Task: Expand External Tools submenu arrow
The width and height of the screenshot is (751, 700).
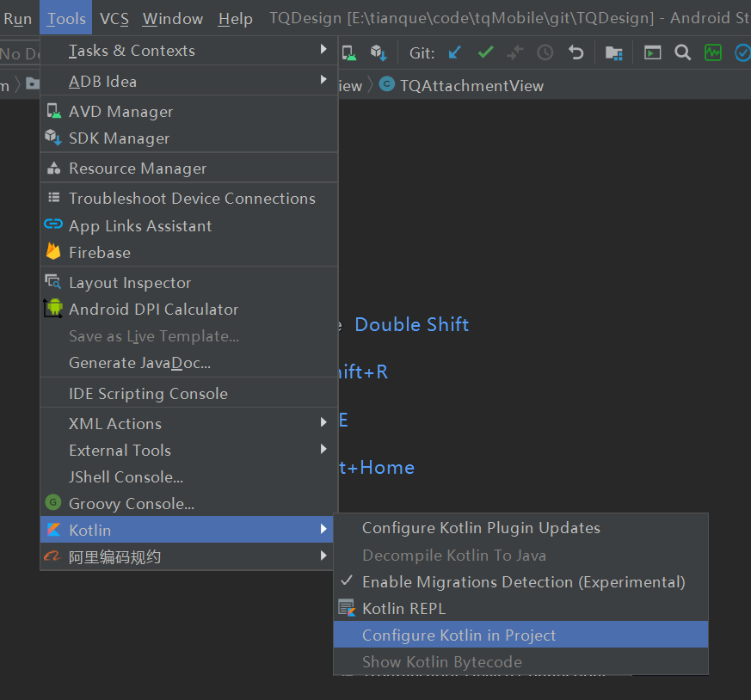Action: click(x=323, y=449)
